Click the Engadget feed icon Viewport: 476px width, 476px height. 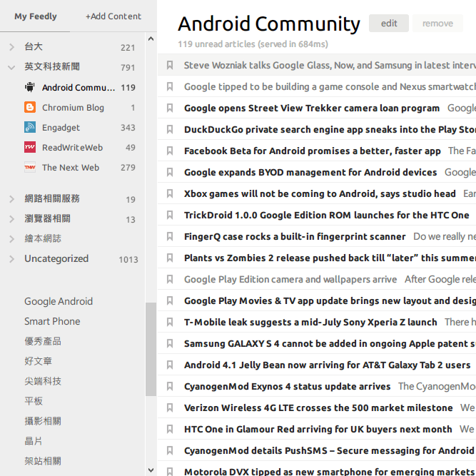click(30, 128)
